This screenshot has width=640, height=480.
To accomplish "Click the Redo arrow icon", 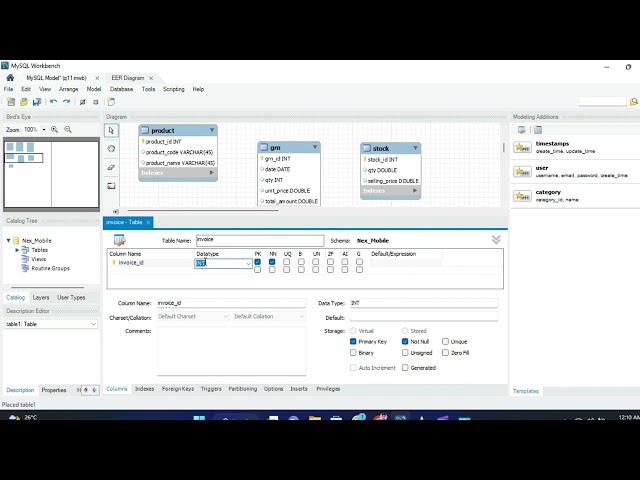I will (x=67, y=102).
